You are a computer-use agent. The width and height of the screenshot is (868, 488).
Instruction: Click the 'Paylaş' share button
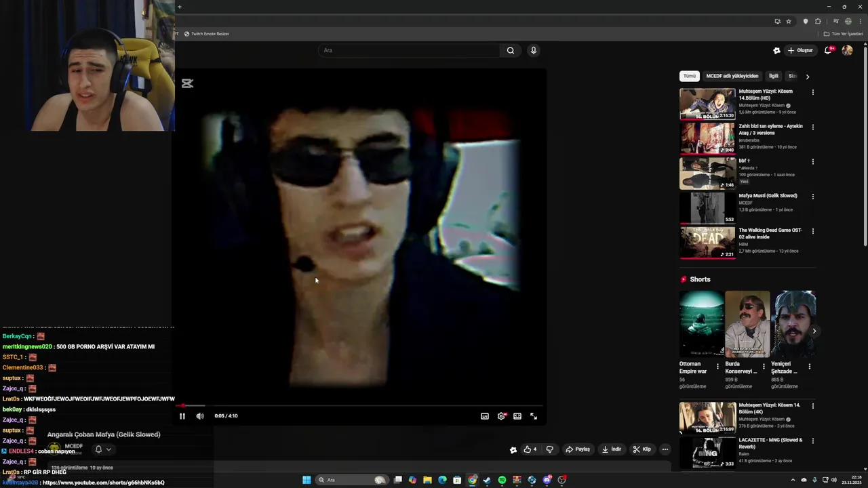pyautogui.click(x=578, y=449)
